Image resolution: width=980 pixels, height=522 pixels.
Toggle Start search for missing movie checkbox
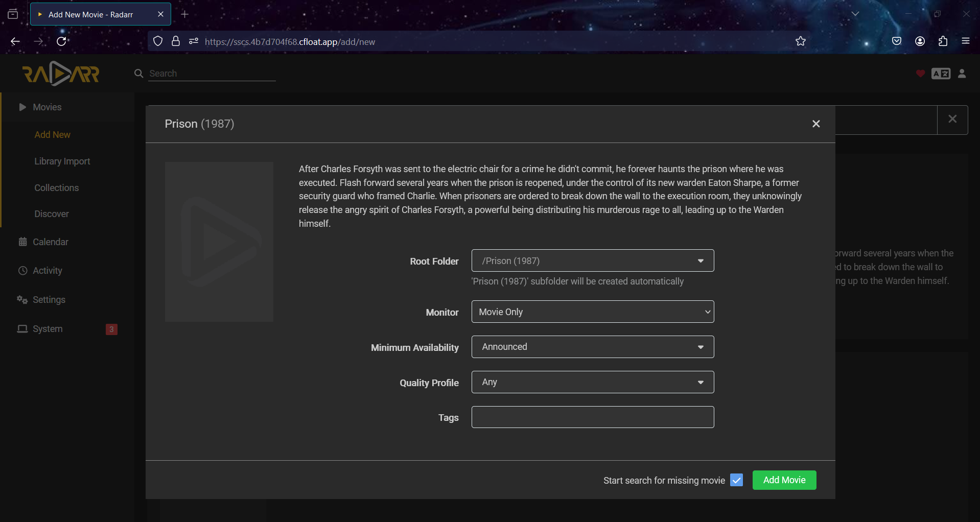(x=736, y=480)
